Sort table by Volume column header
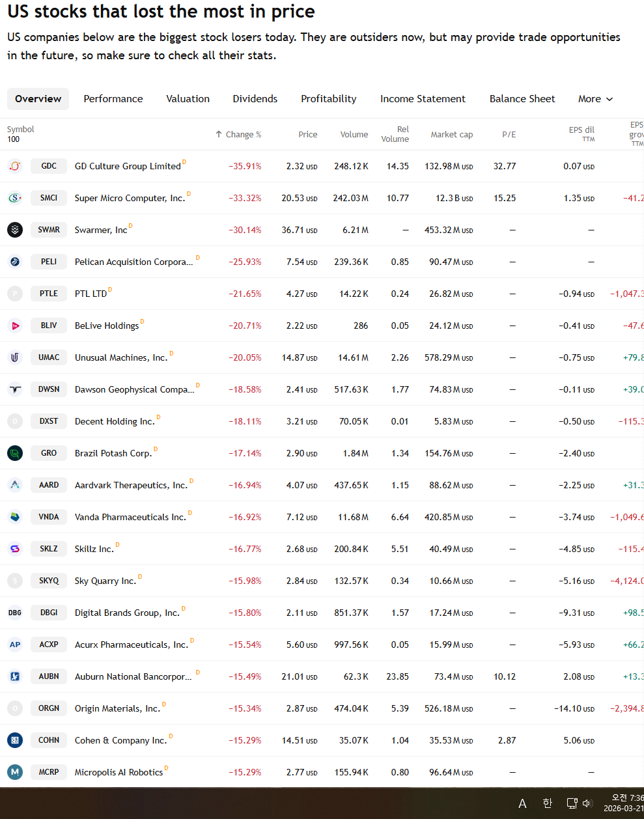Image resolution: width=644 pixels, height=819 pixels. tap(354, 135)
